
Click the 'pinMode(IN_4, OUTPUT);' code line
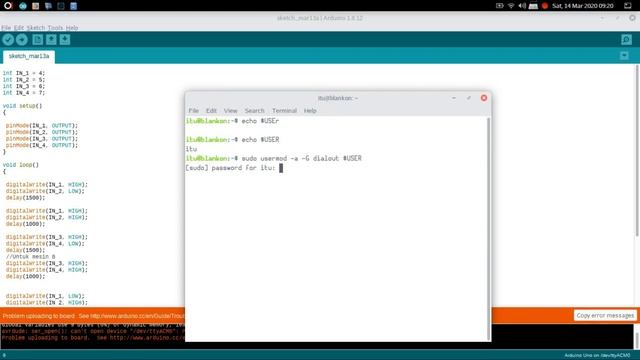pos(42,145)
